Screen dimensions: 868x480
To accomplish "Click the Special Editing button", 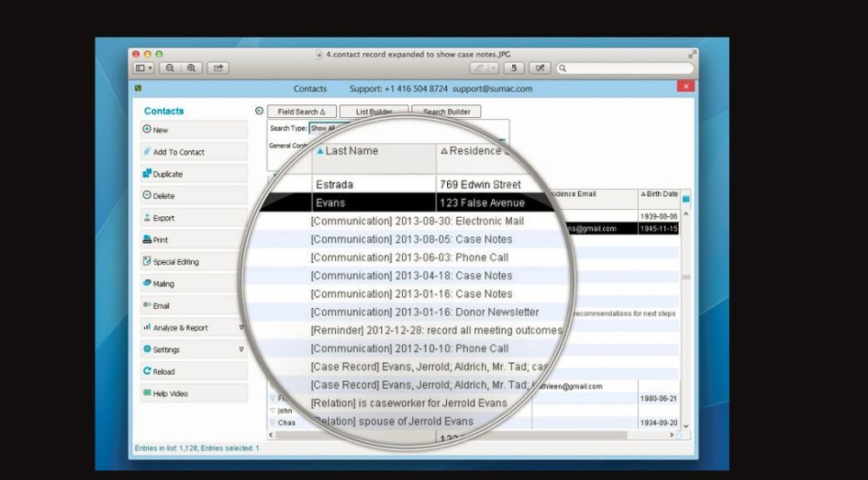I will (193, 261).
